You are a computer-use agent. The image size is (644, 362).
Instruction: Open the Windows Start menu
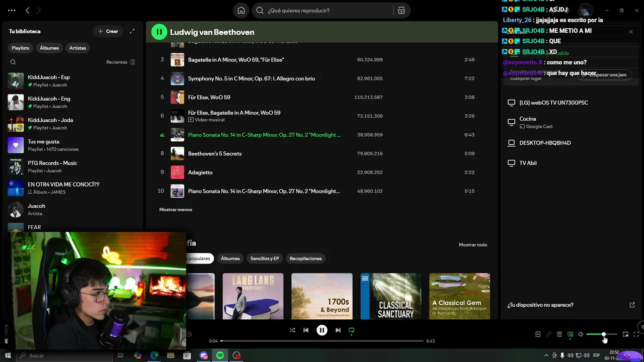coord(8,355)
